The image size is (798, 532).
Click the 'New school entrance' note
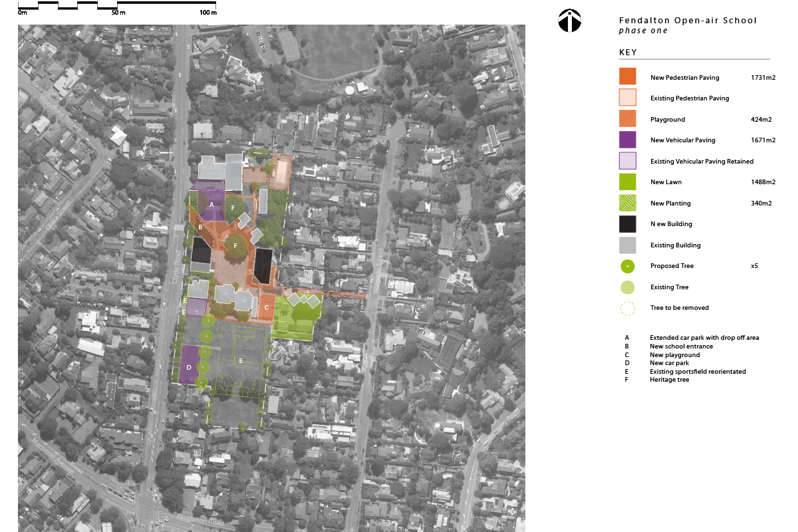coord(681,346)
